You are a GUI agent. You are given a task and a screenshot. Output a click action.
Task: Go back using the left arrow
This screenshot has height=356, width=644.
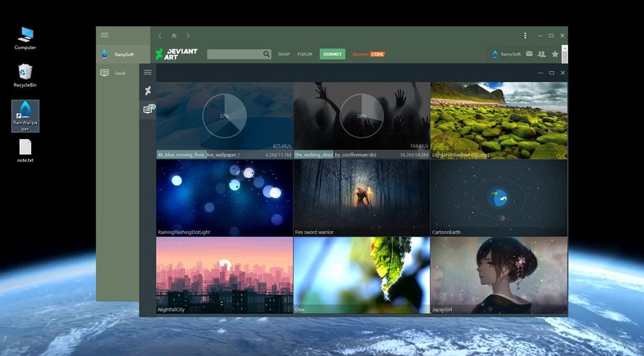(x=159, y=35)
